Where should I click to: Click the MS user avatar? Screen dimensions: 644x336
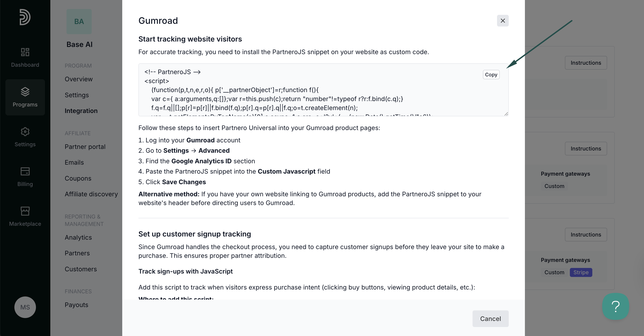tap(25, 307)
